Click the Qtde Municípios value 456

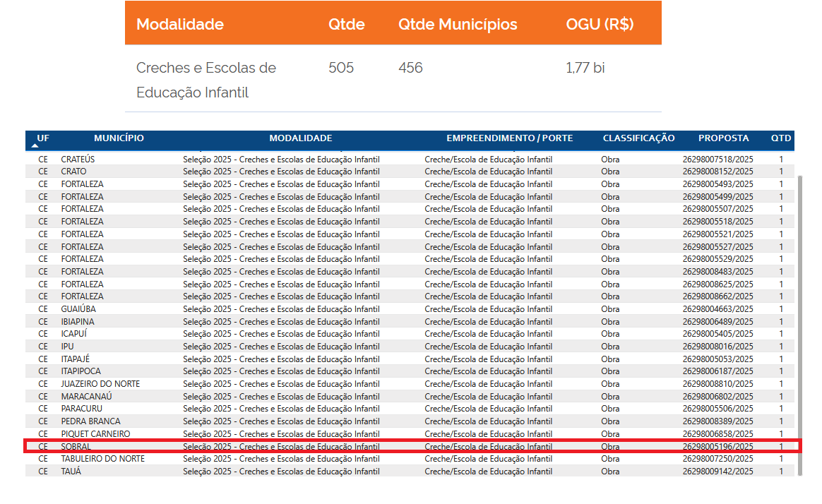410,68
